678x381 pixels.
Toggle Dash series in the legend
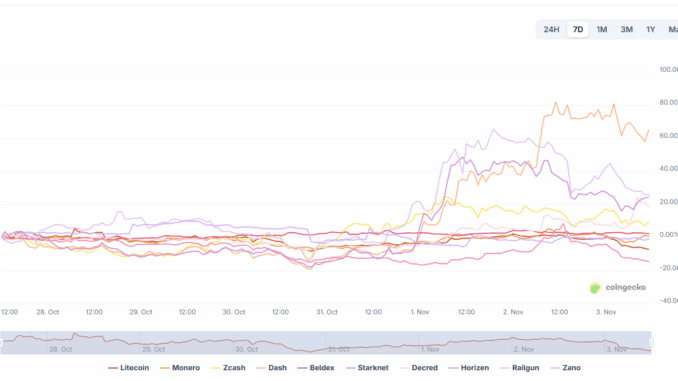tap(272, 368)
